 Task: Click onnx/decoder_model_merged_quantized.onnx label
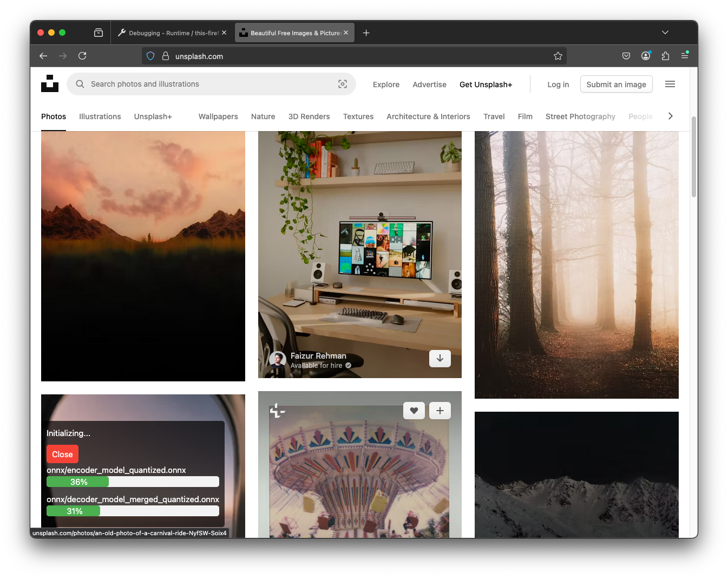click(133, 499)
